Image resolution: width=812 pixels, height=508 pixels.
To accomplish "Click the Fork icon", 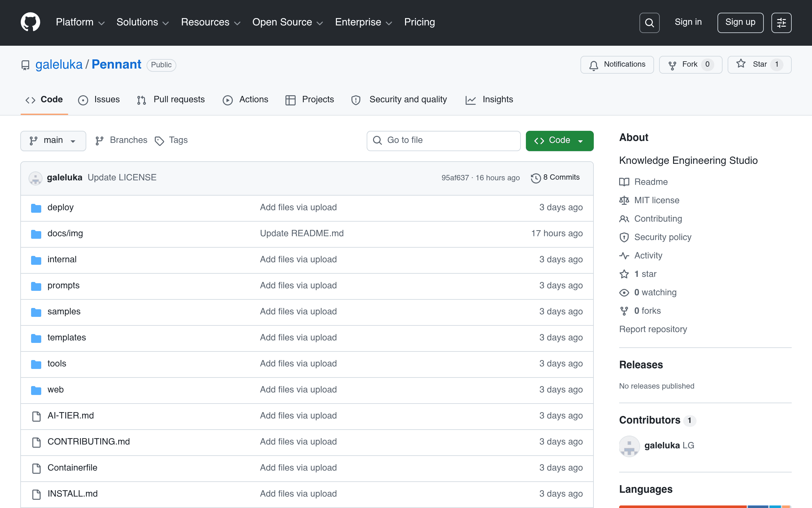I will [x=672, y=65].
